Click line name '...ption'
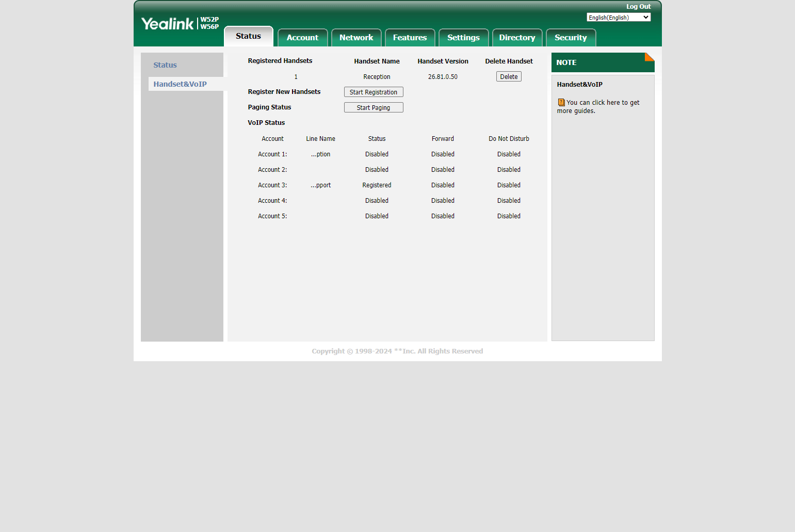 pos(321,154)
